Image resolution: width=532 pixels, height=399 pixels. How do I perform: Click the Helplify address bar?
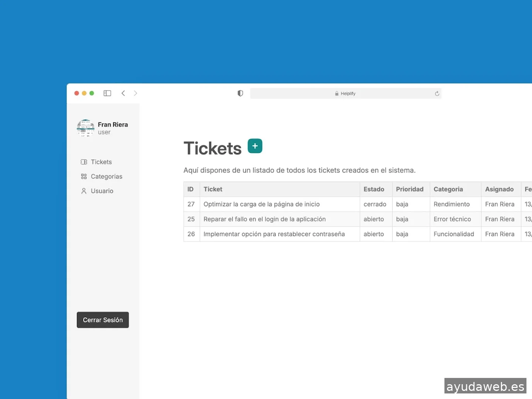tap(345, 94)
